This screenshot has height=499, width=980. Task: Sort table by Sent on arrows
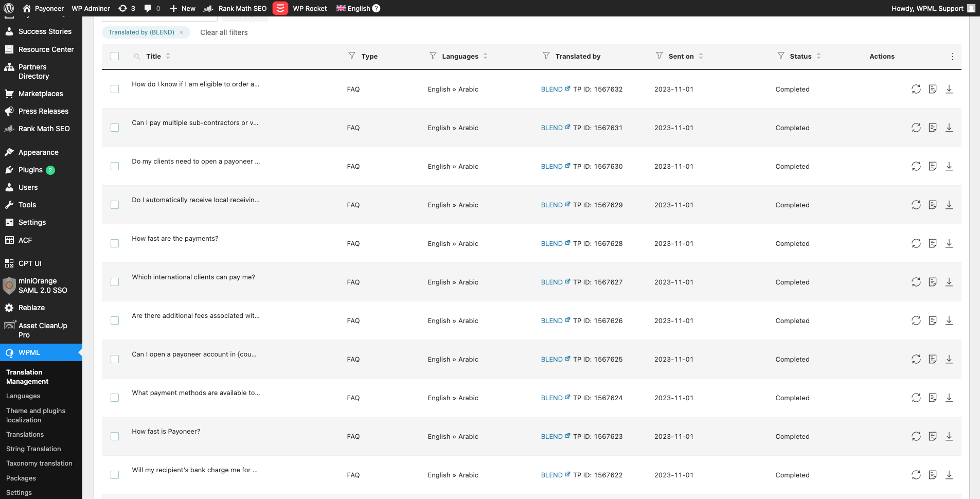pos(701,56)
